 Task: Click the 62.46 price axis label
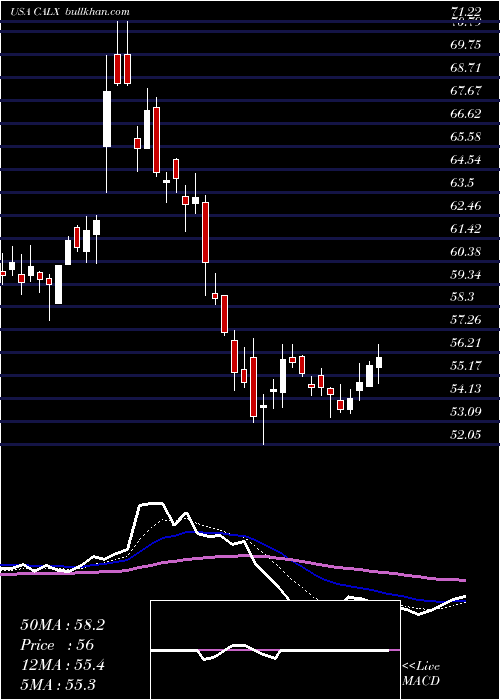[466, 206]
